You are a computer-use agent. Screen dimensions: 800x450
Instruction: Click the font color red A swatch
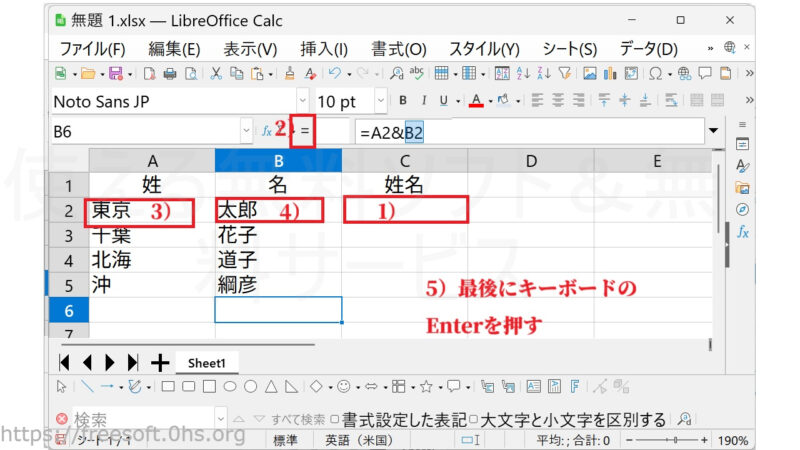(477, 101)
